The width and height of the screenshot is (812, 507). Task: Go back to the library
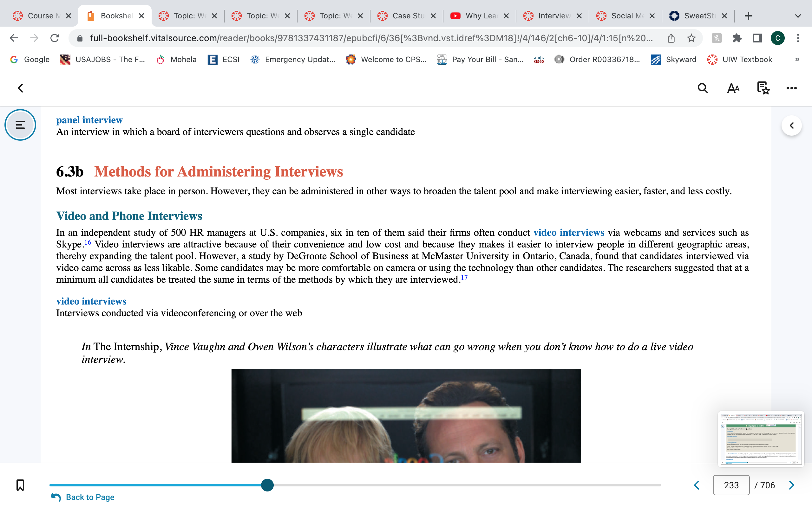click(21, 88)
